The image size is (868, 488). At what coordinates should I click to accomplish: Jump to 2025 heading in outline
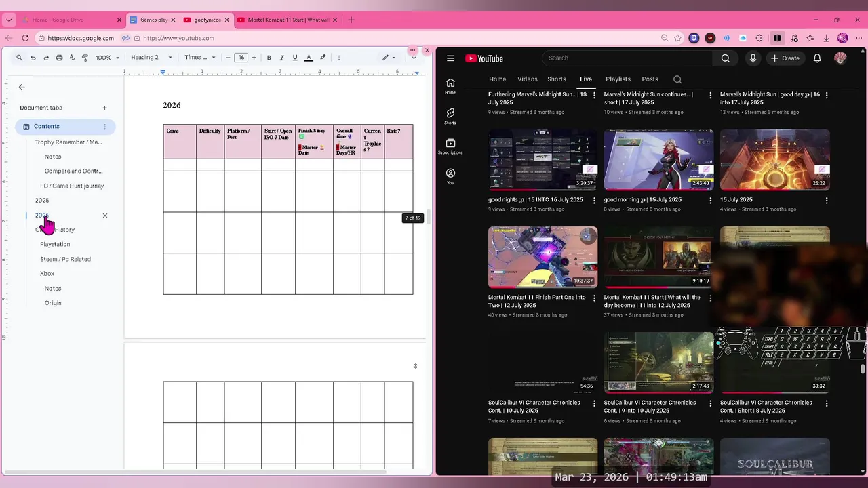(x=42, y=201)
